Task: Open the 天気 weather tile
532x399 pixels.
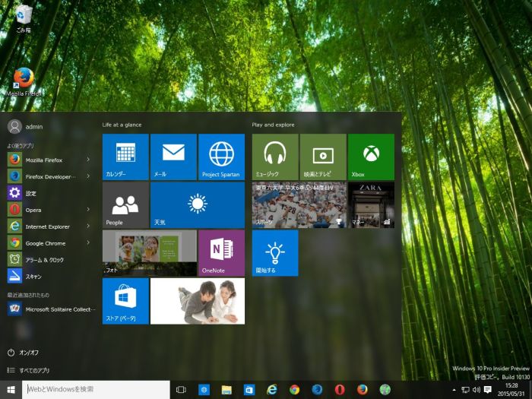Action: click(x=198, y=204)
